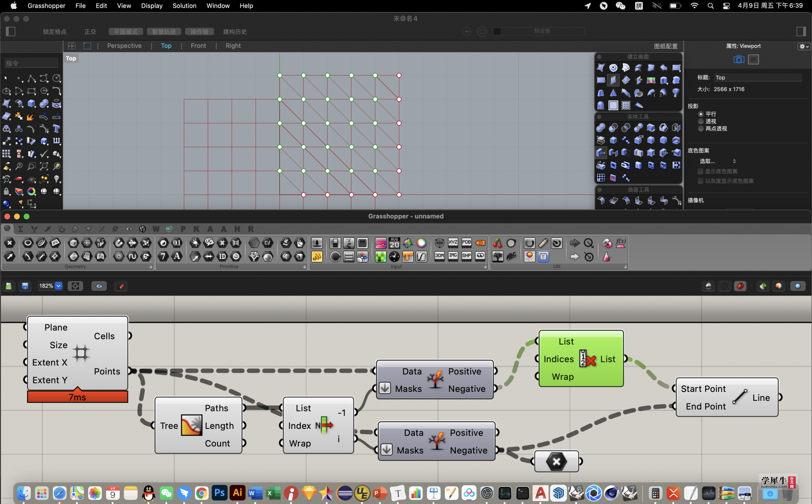
Task: Click the 图纸配置 layout button
Action: pos(666,46)
